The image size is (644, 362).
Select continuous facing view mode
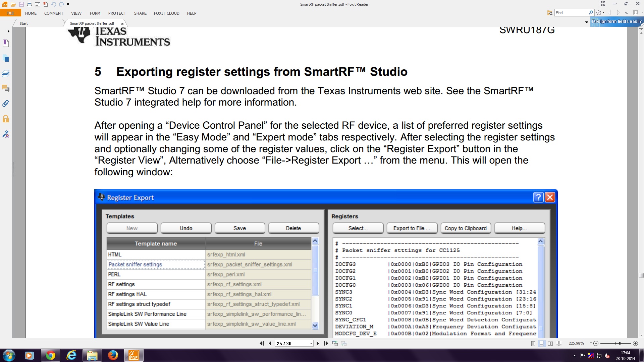point(559,343)
